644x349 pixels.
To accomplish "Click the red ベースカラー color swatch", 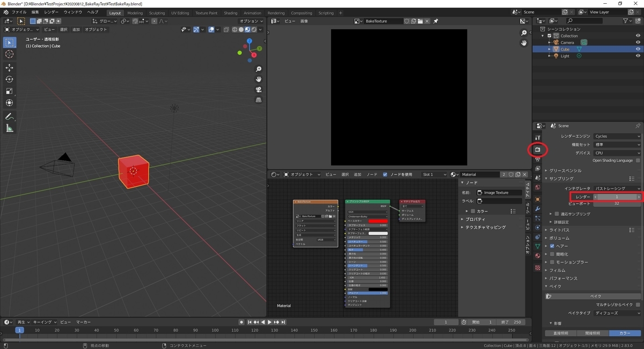I will pos(378,221).
